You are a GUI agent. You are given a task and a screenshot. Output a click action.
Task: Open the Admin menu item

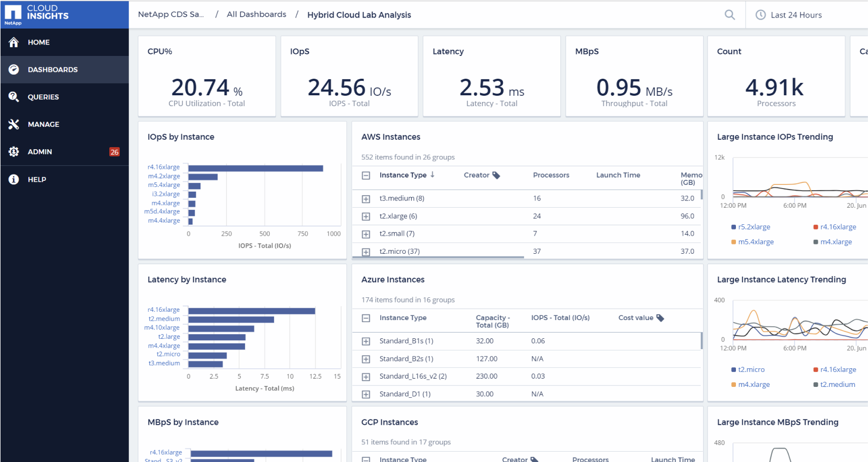coord(65,152)
